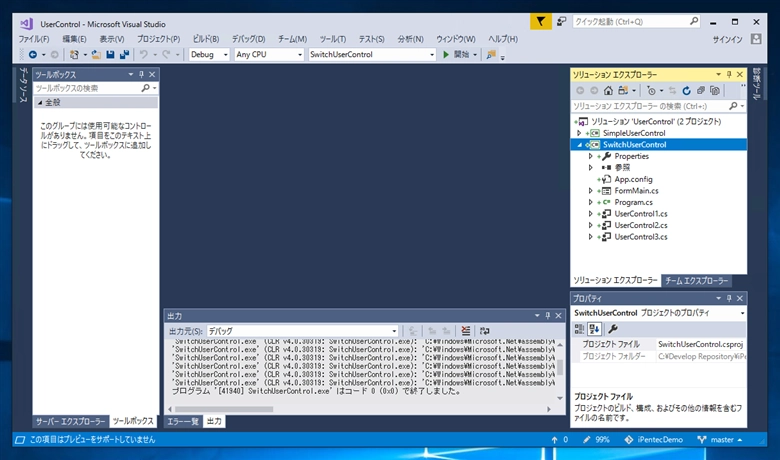The image size is (780, 460).
Task: Click the Solution and Folders view switch icon
Action: point(623,91)
